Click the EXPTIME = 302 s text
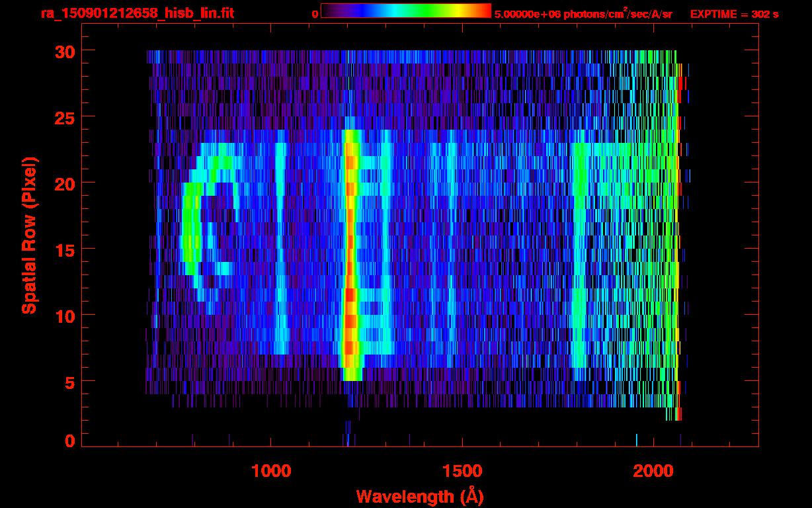This screenshot has width=812, height=508. 734,14
